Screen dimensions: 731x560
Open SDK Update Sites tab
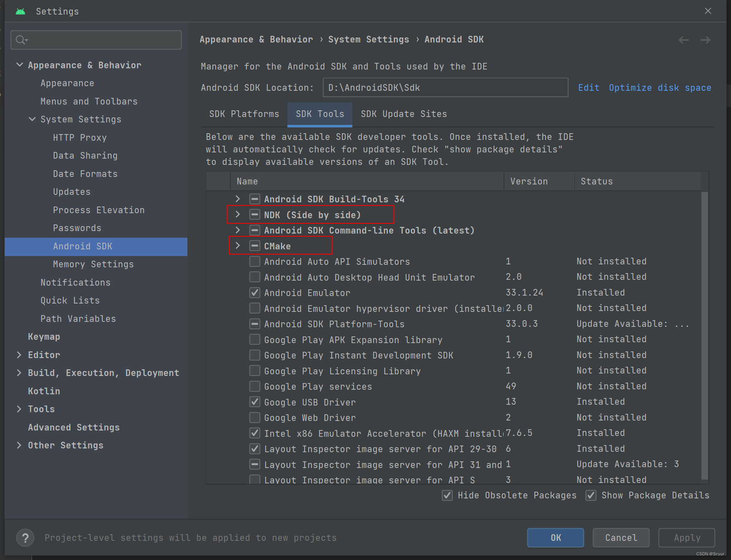[404, 114]
